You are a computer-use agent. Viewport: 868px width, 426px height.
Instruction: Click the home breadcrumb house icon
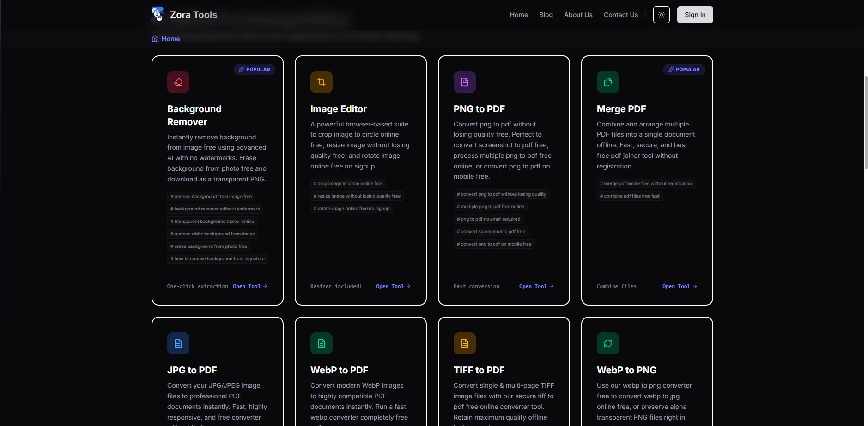(x=155, y=39)
